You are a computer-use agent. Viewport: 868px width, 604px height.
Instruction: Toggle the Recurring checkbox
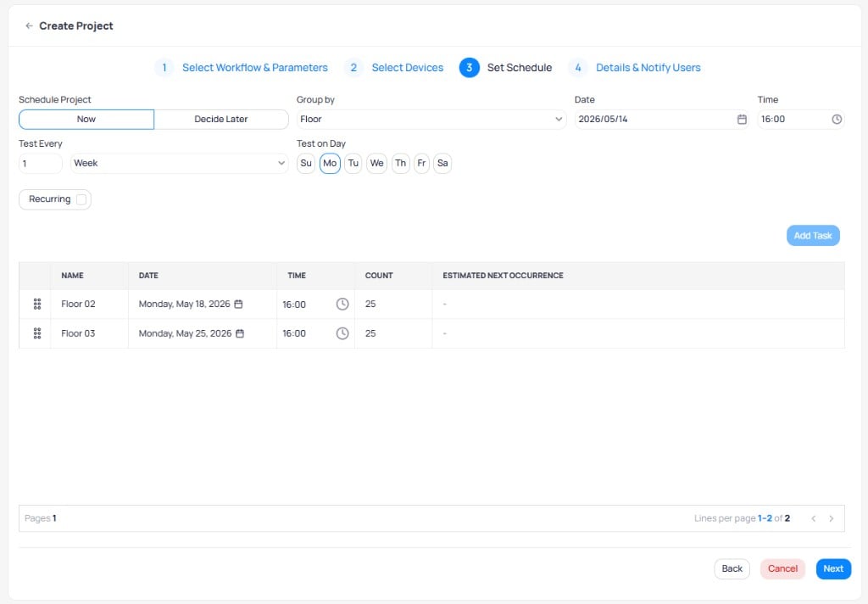pyautogui.click(x=81, y=199)
